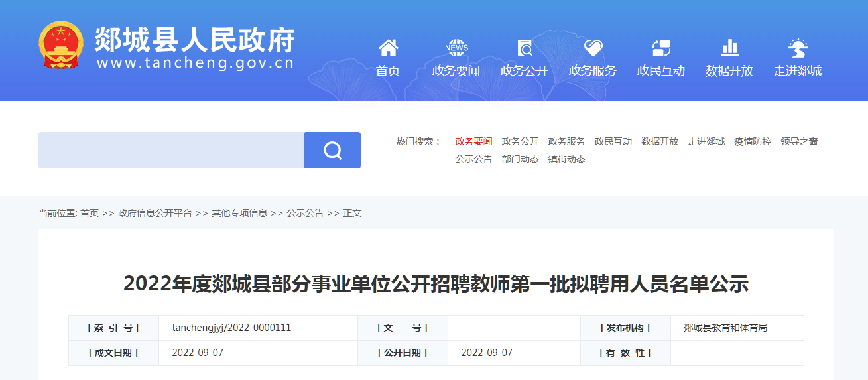Select hot search keyword 数据开放
Screen dimensions: 868x380
[x=660, y=141]
